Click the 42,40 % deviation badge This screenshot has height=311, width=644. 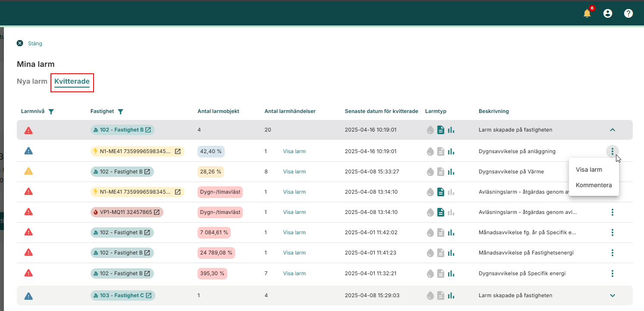pos(211,151)
